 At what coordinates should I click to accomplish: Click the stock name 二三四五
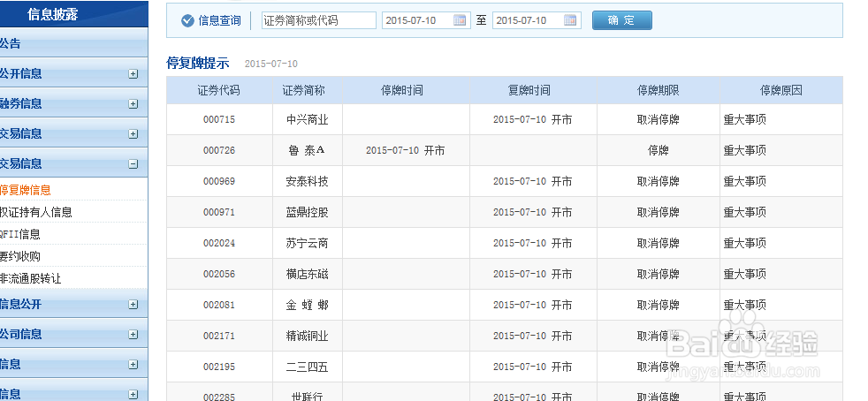[x=308, y=367]
